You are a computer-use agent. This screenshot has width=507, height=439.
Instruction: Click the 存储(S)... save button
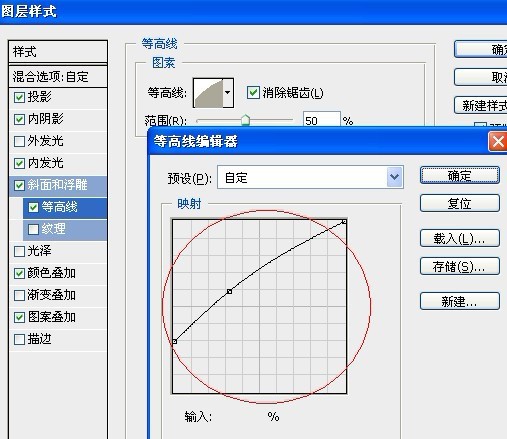[460, 266]
